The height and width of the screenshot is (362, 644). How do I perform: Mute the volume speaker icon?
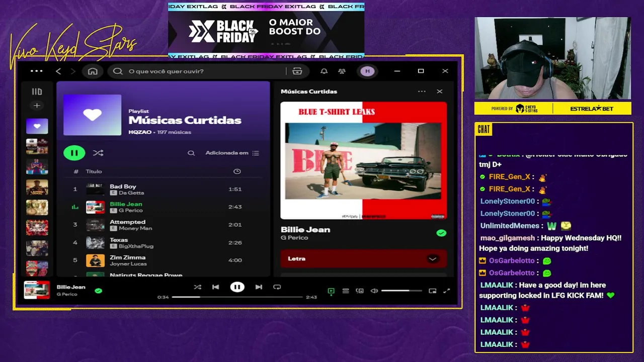(374, 291)
